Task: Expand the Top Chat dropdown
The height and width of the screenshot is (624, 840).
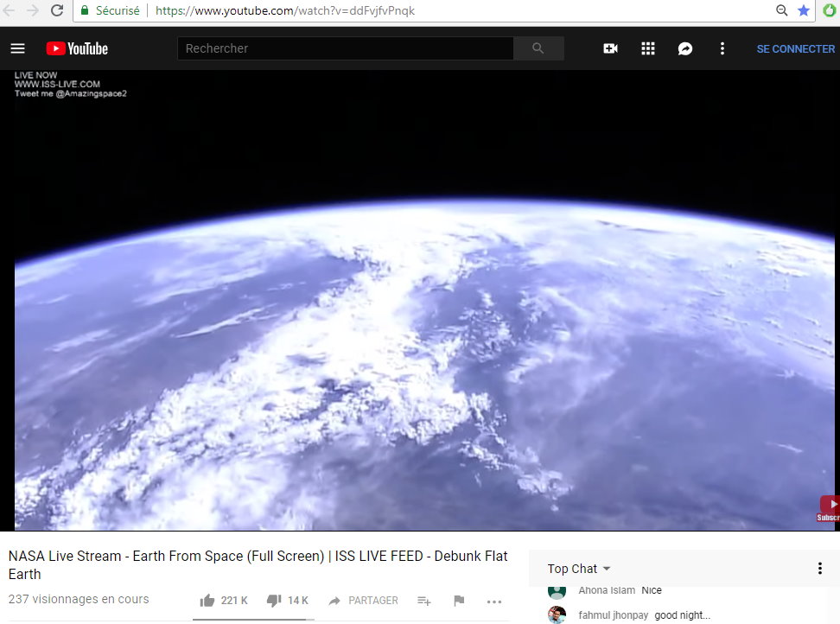Action: click(579, 569)
